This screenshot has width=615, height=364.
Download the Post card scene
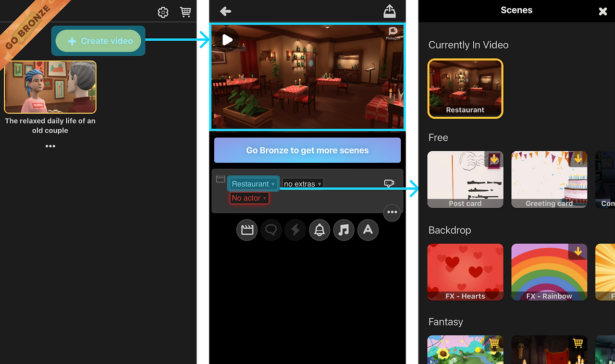tap(494, 159)
